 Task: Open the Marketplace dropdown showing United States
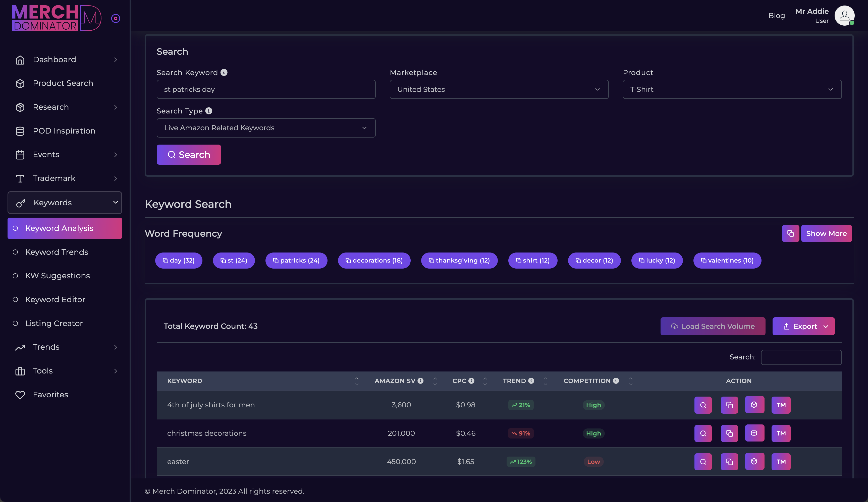pyautogui.click(x=499, y=89)
